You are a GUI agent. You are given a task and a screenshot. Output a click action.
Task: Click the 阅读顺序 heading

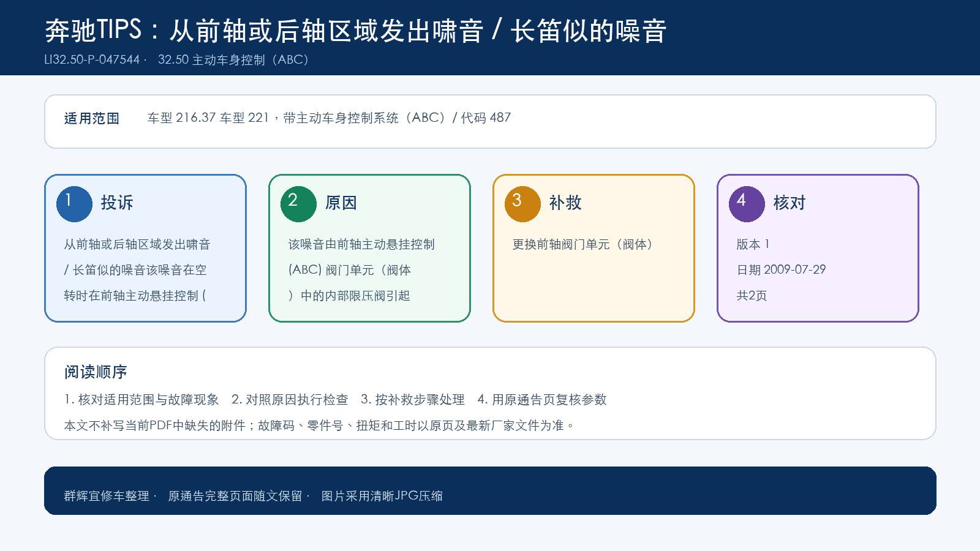coord(96,372)
